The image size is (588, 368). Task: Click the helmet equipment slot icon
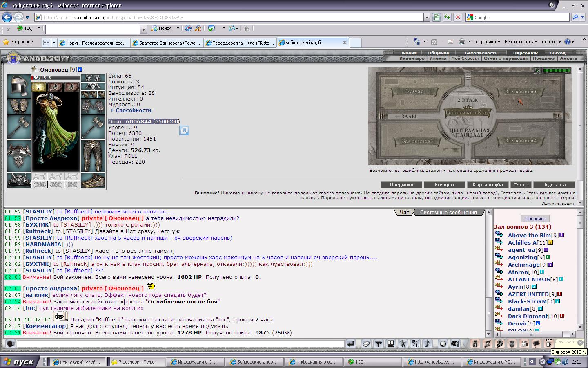coord(19,86)
